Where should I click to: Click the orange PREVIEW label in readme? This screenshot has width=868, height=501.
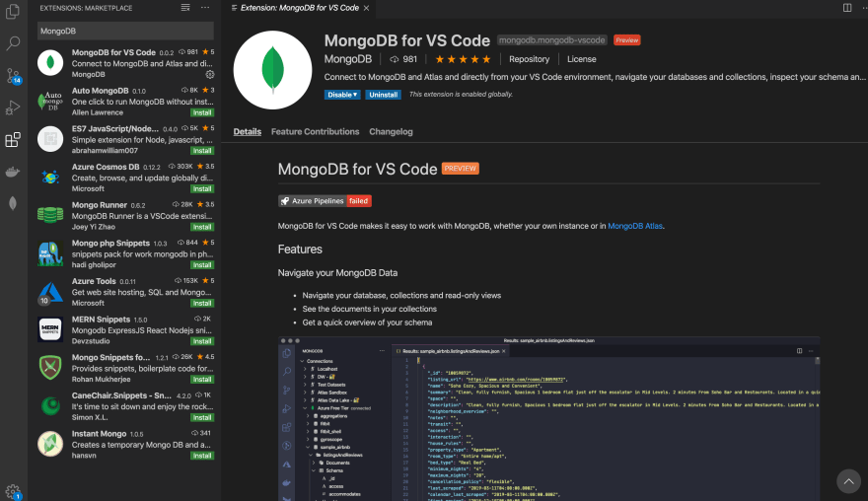tap(460, 169)
